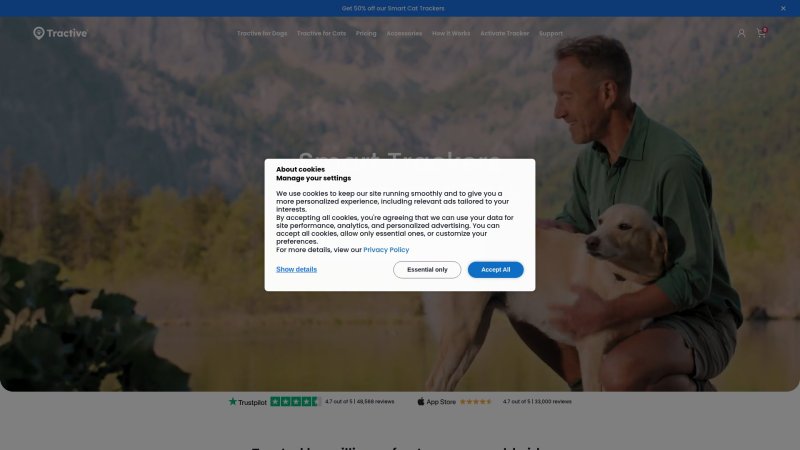Open the Privacy Policy link
800x450 pixels.
pos(386,249)
